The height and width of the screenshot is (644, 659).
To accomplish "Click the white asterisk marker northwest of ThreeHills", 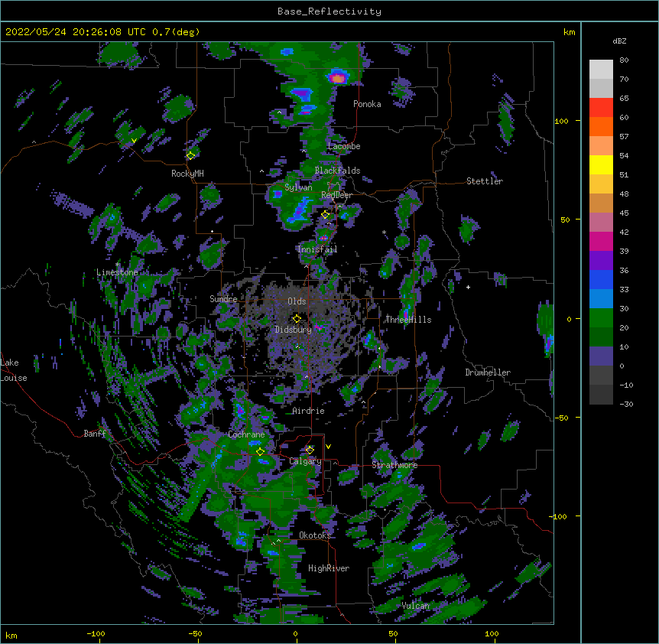I will [x=384, y=233].
